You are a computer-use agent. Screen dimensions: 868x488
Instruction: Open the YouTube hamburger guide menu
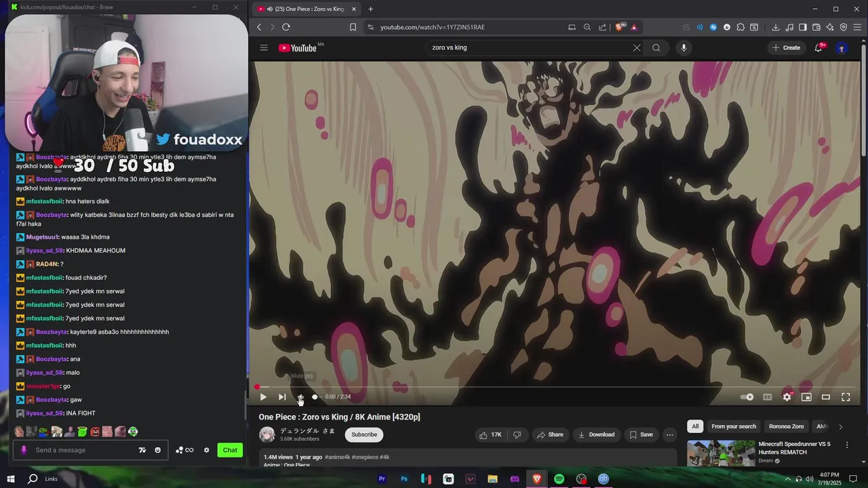(x=264, y=47)
